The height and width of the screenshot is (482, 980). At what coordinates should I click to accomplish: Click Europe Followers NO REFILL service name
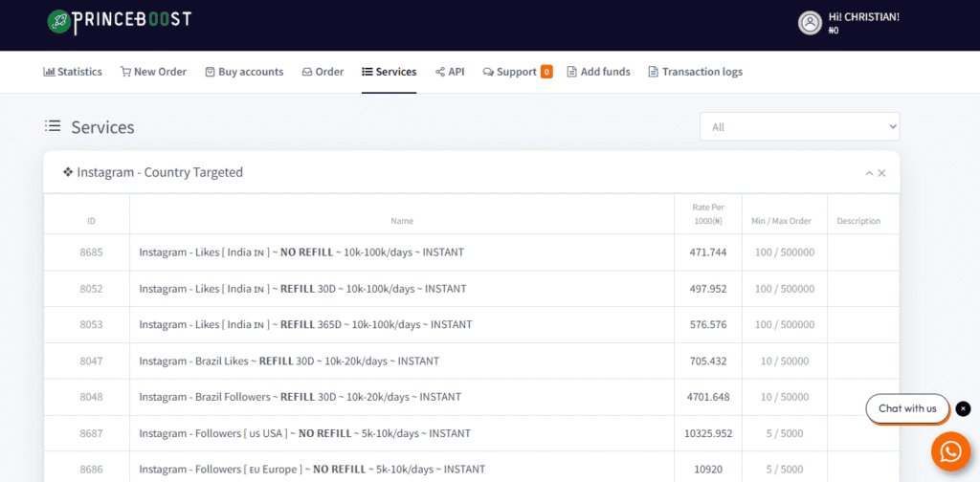[x=312, y=469]
